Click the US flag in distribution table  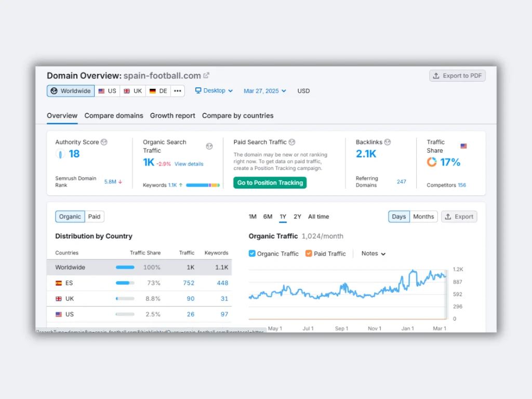pyautogui.click(x=59, y=314)
